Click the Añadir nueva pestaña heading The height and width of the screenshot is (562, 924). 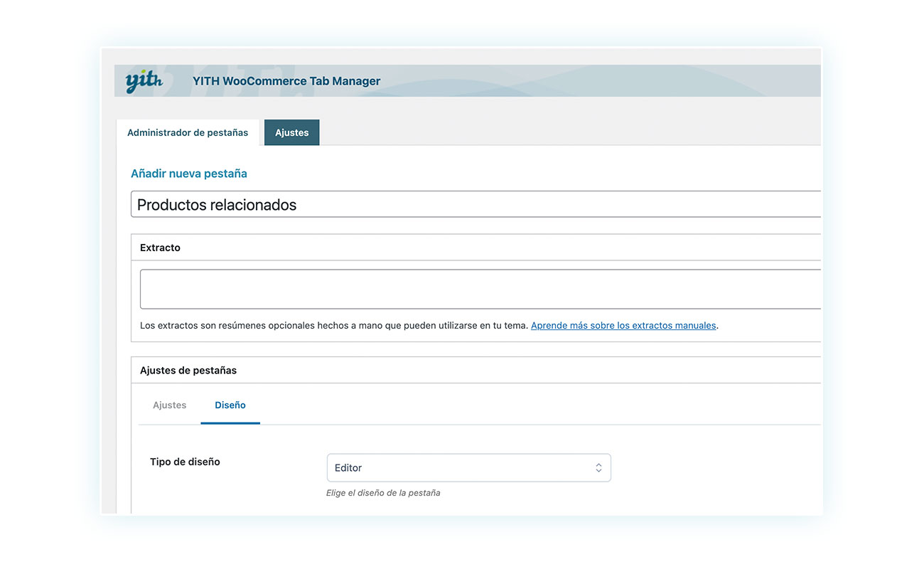[x=189, y=174]
